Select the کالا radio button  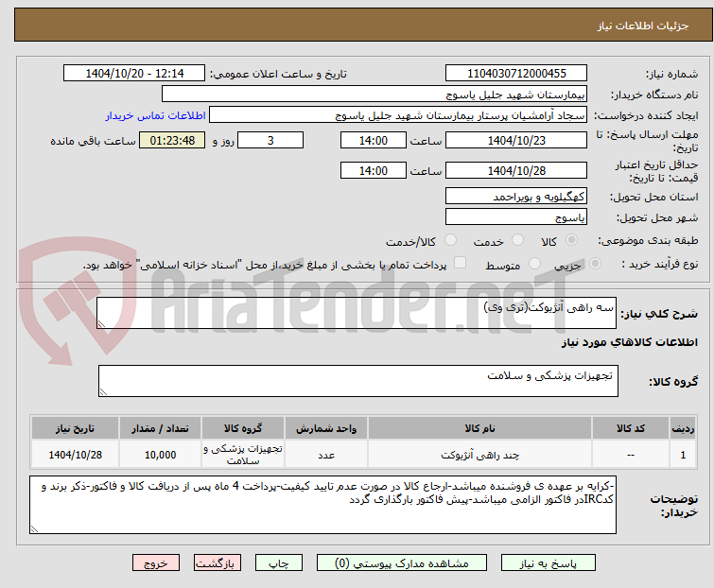click(571, 240)
